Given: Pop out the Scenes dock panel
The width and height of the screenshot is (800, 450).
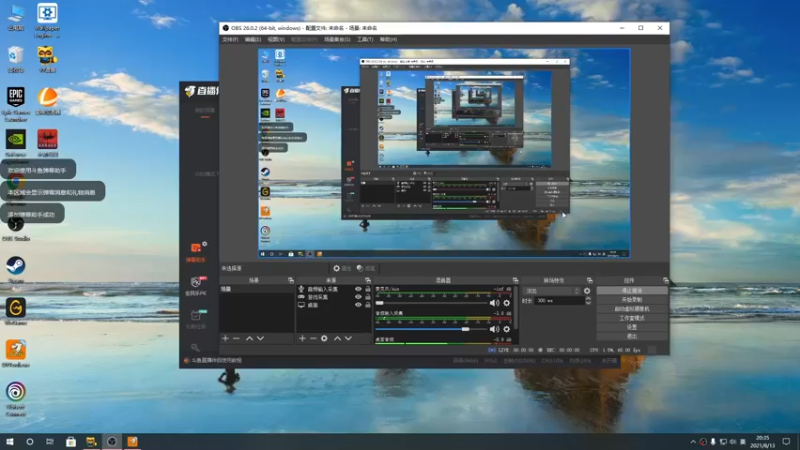Looking at the screenshot, I should tap(291, 280).
